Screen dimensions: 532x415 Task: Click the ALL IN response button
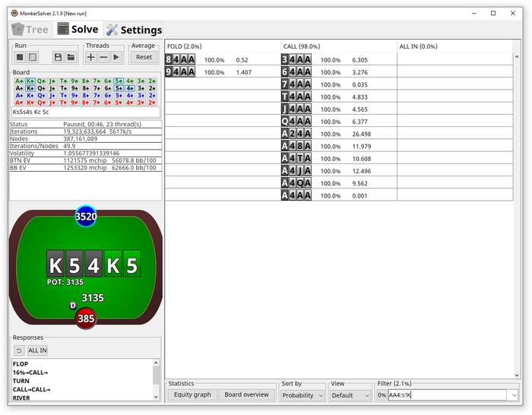[x=37, y=350]
